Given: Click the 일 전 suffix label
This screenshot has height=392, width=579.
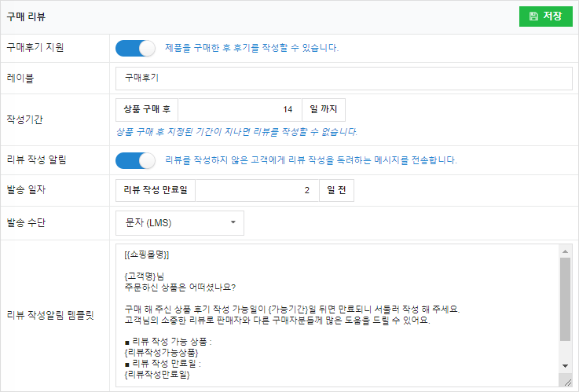Looking at the screenshot, I should coord(332,190).
